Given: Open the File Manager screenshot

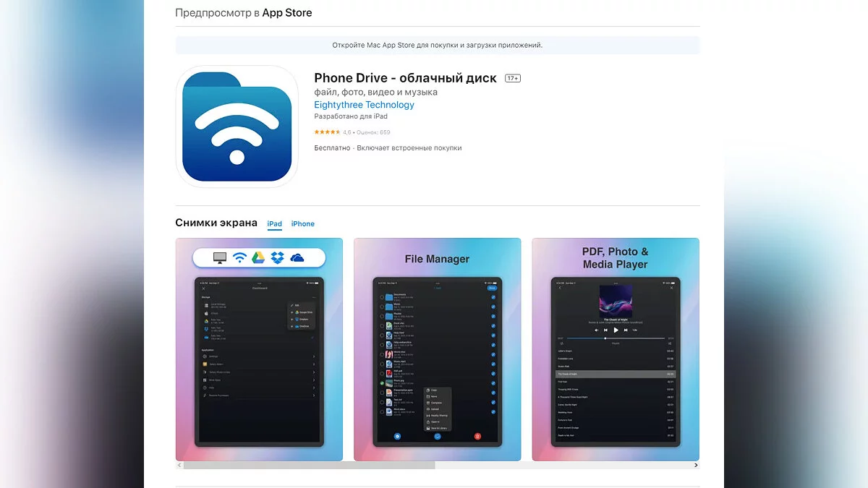Looking at the screenshot, I should (437, 349).
